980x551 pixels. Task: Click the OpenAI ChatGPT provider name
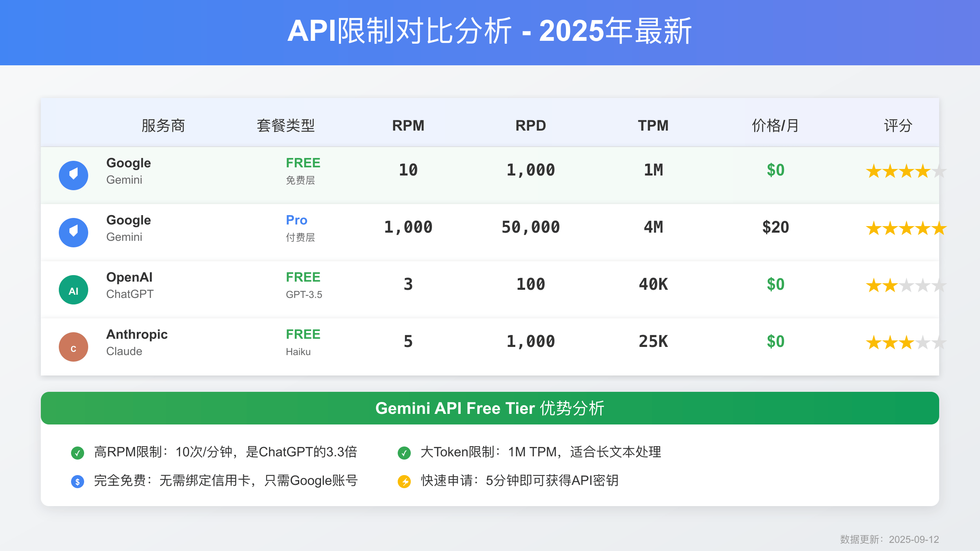[x=130, y=285]
